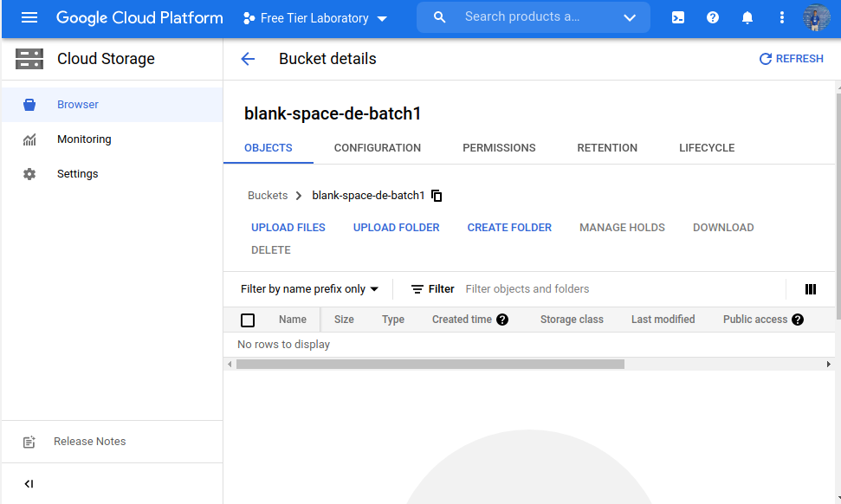Image resolution: width=841 pixels, height=504 pixels.
Task: Switch to the OBJECTS tab
Action: pyautogui.click(x=268, y=148)
